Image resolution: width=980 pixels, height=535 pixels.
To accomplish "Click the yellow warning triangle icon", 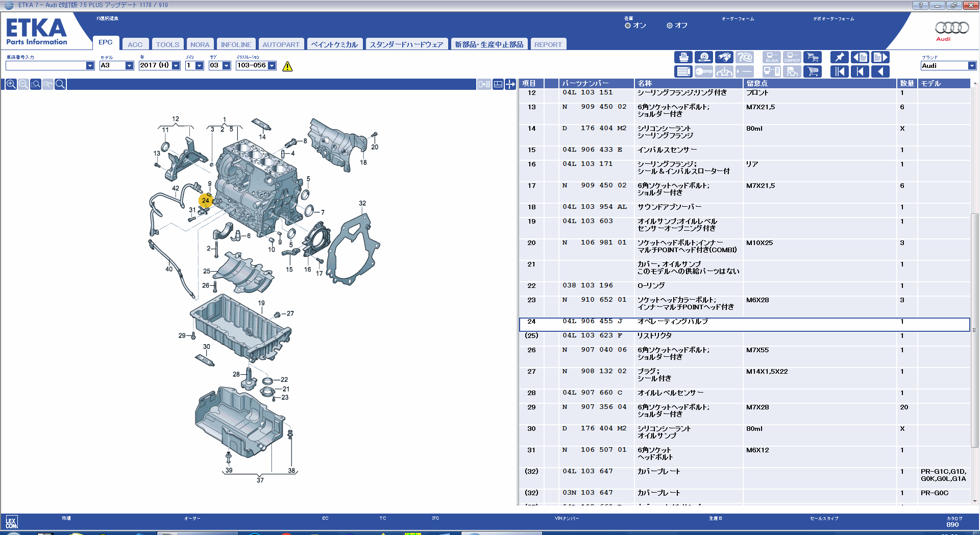I will pos(287,66).
